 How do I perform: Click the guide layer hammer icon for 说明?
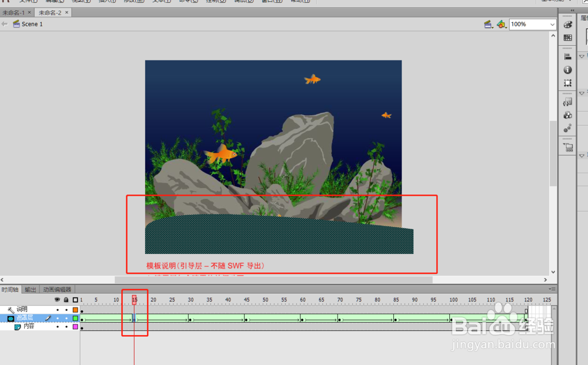11,310
